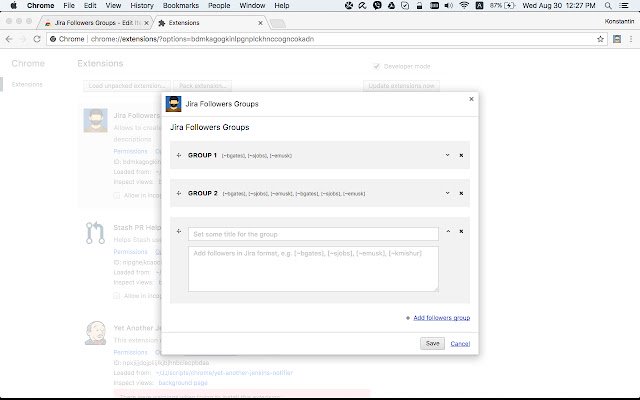
Task: Close the Extensions browser tab
Action: click(x=260, y=23)
